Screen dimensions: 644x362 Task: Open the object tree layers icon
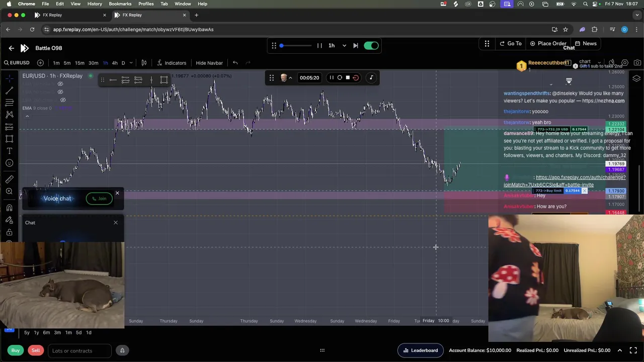coord(636,79)
